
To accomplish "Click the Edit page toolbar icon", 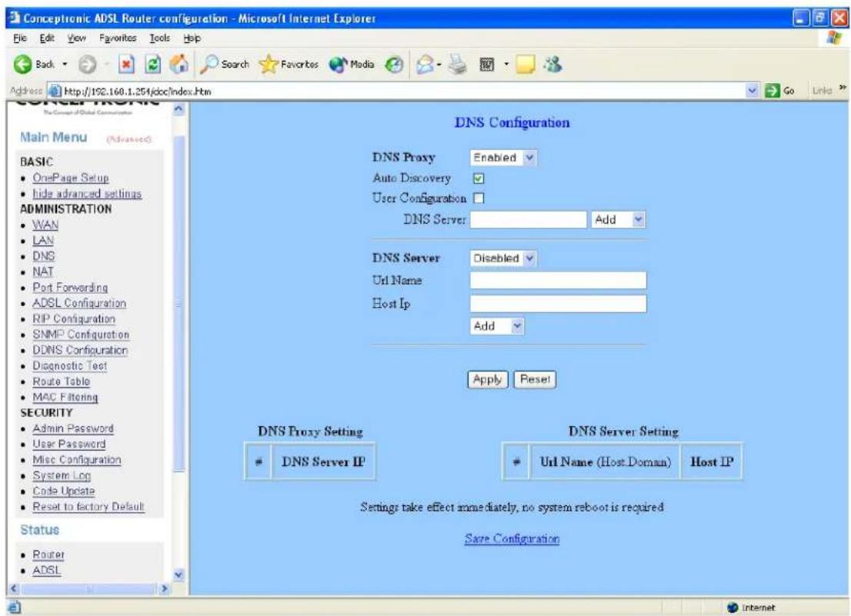I will (x=487, y=65).
